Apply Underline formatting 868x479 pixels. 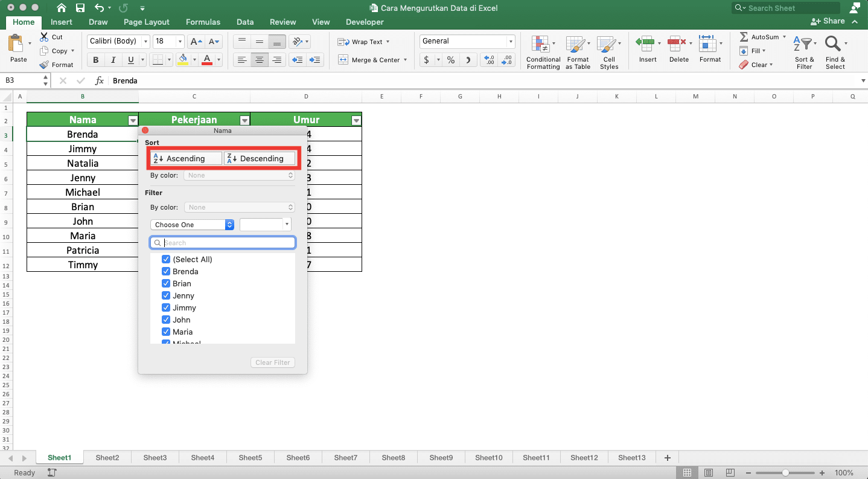coord(130,60)
